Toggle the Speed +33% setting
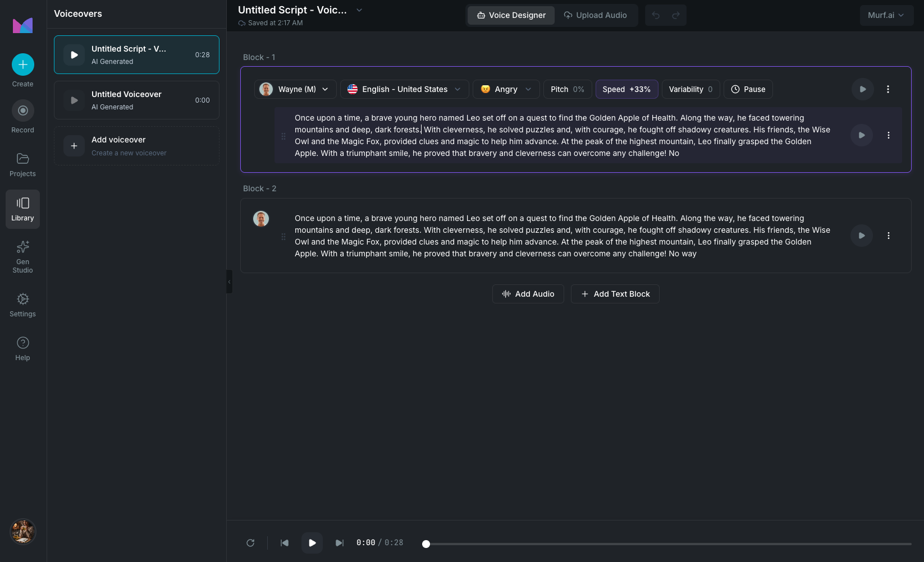 (x=626, y=89)
